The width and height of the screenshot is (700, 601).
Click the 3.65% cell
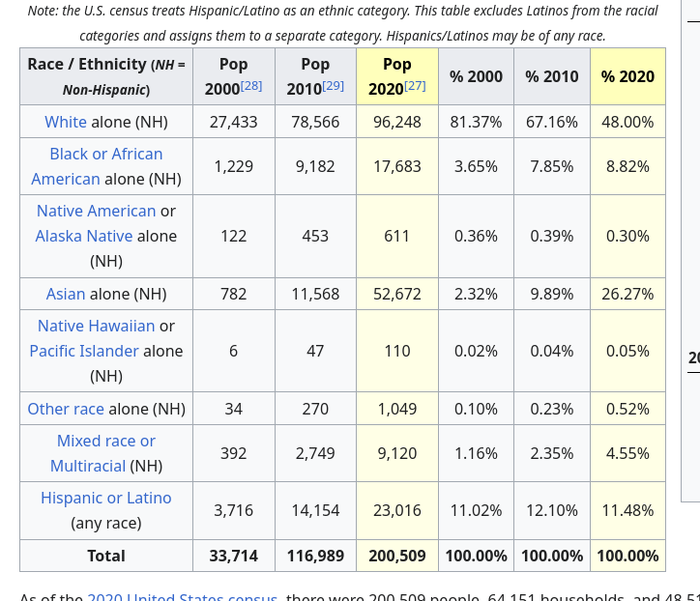476,166
